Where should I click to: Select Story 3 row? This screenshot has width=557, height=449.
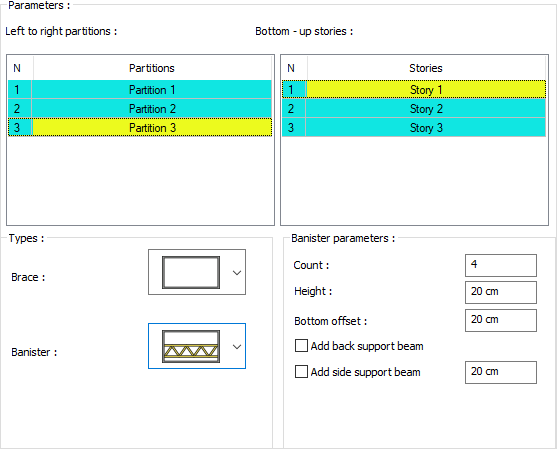[414, 128]
